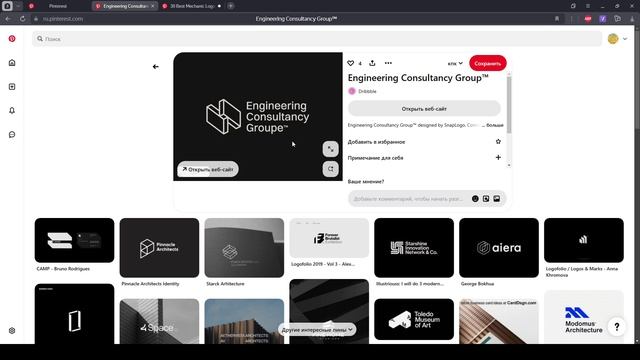Open the Starck Arhitecture pin
640x360 pixels.
244,248
